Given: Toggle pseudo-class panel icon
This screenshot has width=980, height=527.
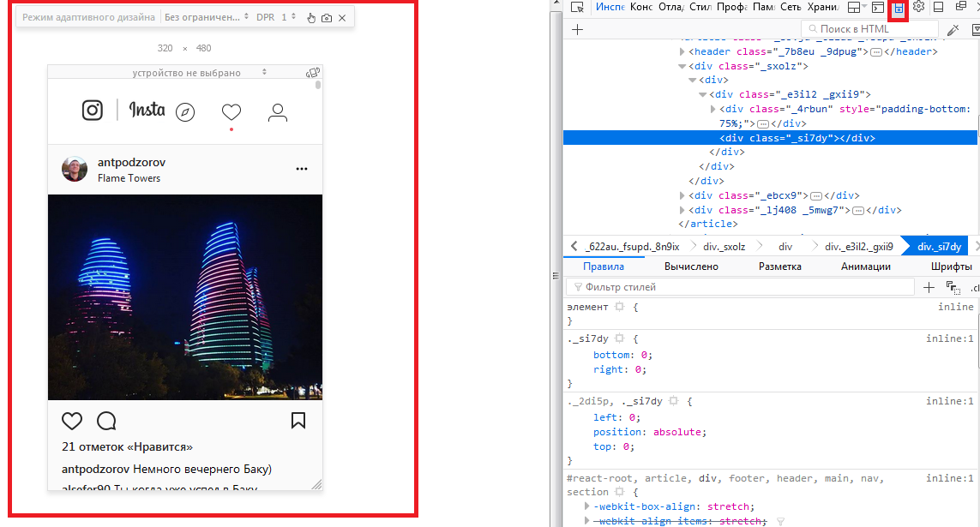Looking at the screenshot, I should (953, 287).
